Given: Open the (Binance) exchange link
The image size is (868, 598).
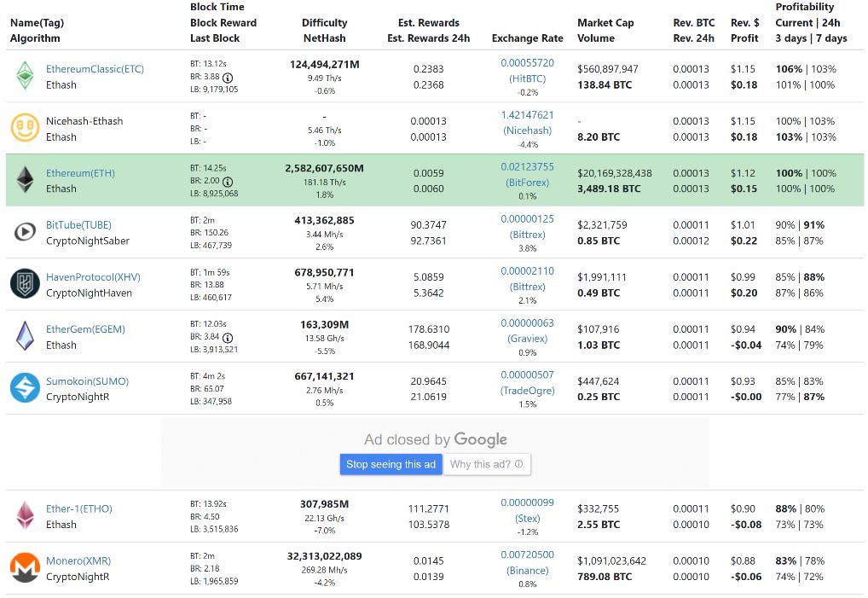Looking at the screenshot, I should [528, 571].
